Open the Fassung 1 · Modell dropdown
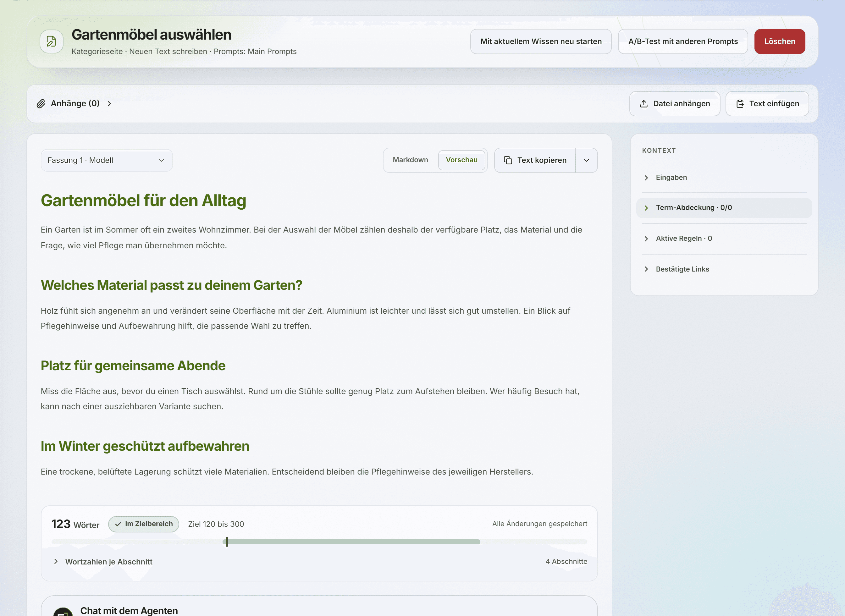 pyautogui.click(x=107, y=160)
